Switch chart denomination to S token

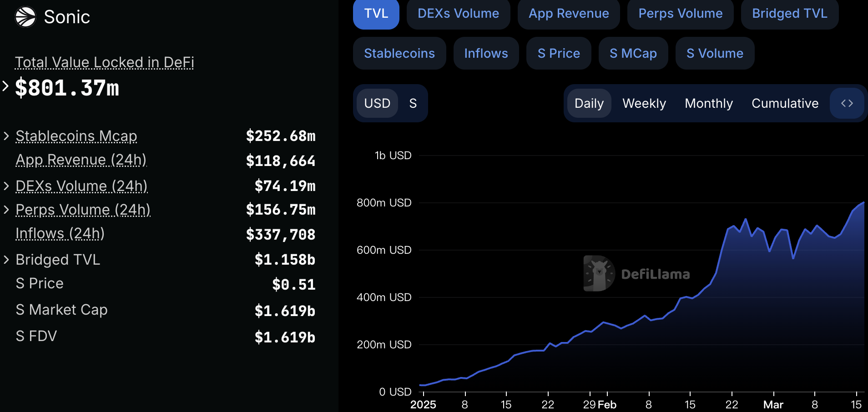point(413,103)
